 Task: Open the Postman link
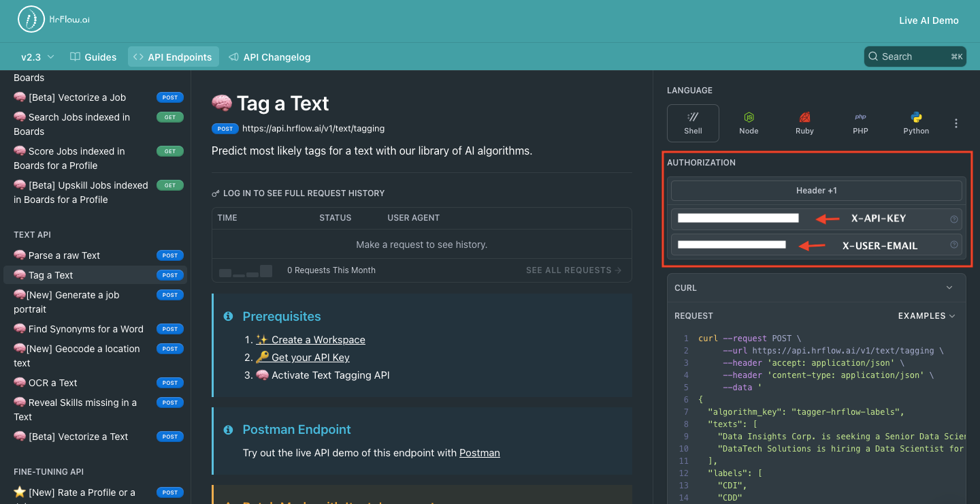tap(480, 452)
